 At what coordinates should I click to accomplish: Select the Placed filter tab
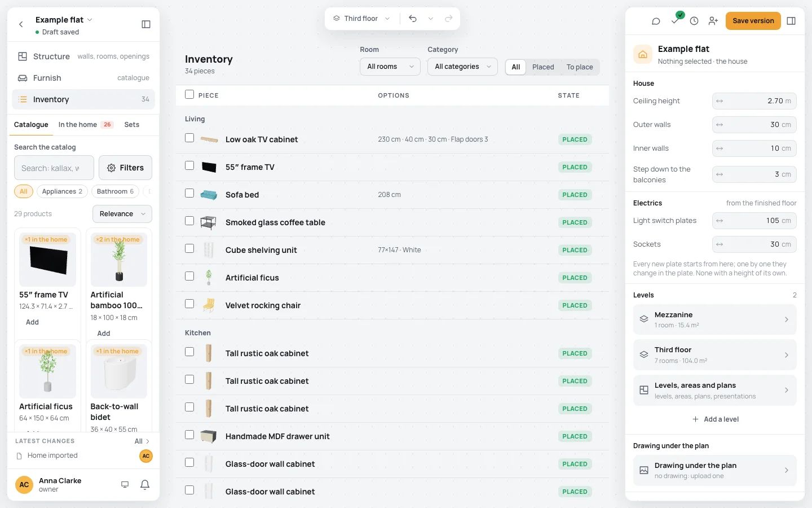(x=543, y=67)
